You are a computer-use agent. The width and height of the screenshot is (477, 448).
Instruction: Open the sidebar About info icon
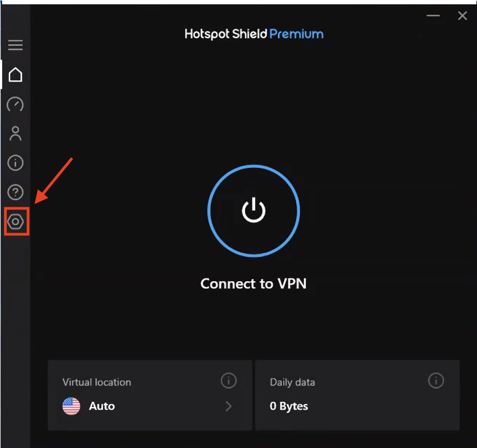click(x=15, y=162)
